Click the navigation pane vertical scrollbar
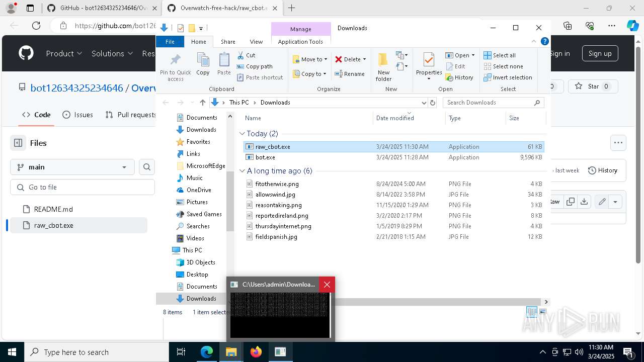Image resolution: width=644 pixels, height=362 pixels. [x=230, y=201]
